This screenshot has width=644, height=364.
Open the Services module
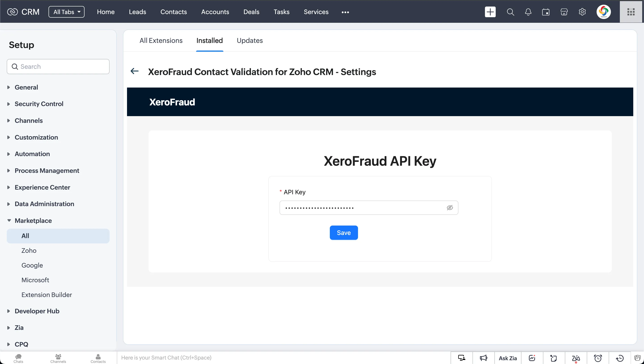click(316, 12)
